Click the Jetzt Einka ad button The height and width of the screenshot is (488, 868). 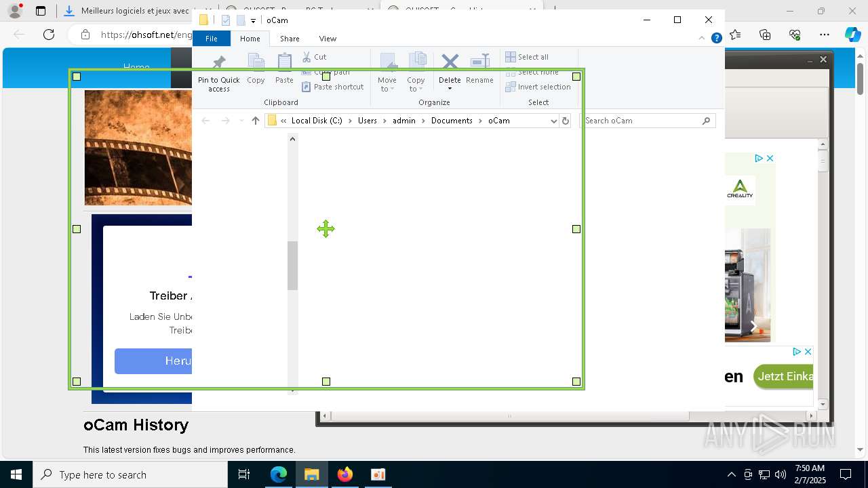pos(783,376)
